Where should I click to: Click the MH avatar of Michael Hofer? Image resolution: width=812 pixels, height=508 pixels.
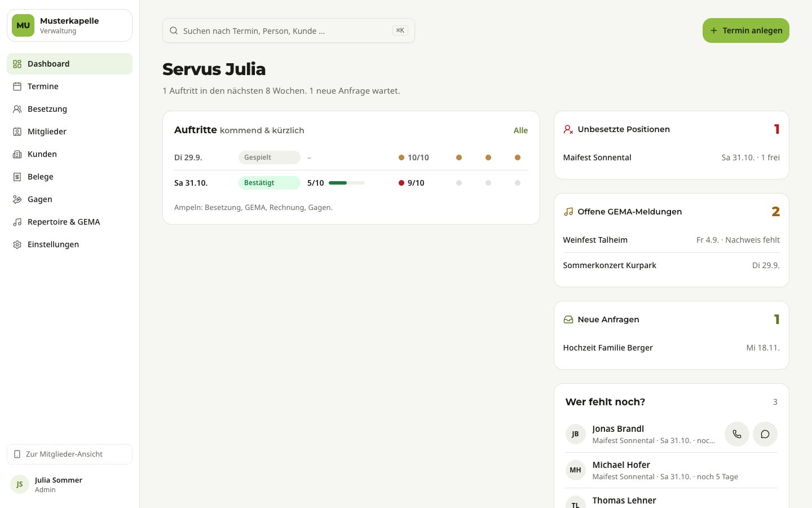point(575,470)
